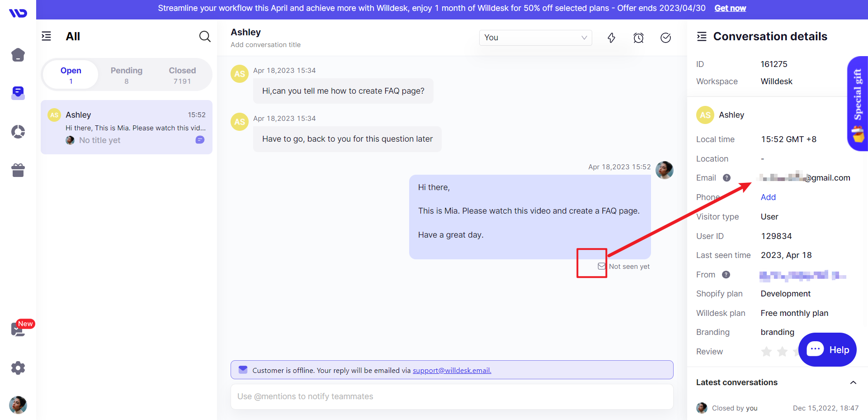The image size is (868, 420).
Task: Open the inbox chat icon in sidebar
Action: tap(18, 93)
